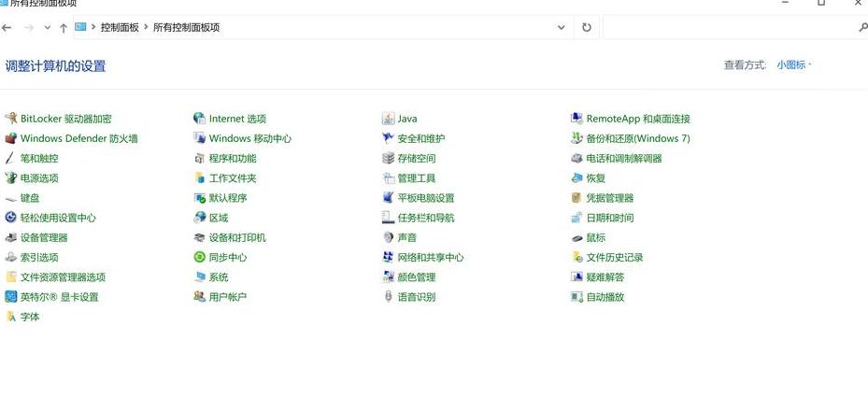
Task: Open 颜色管理 link
Action: click(417, 277)
